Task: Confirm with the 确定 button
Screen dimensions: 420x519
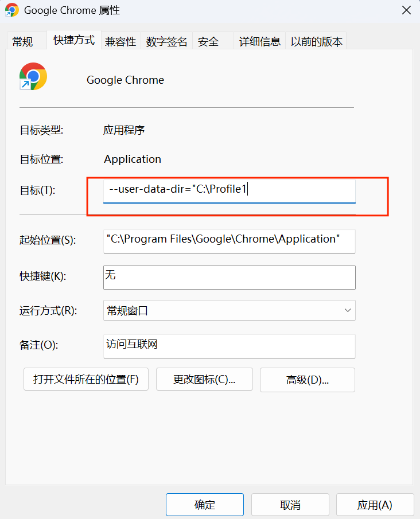Action: (205, 505)
